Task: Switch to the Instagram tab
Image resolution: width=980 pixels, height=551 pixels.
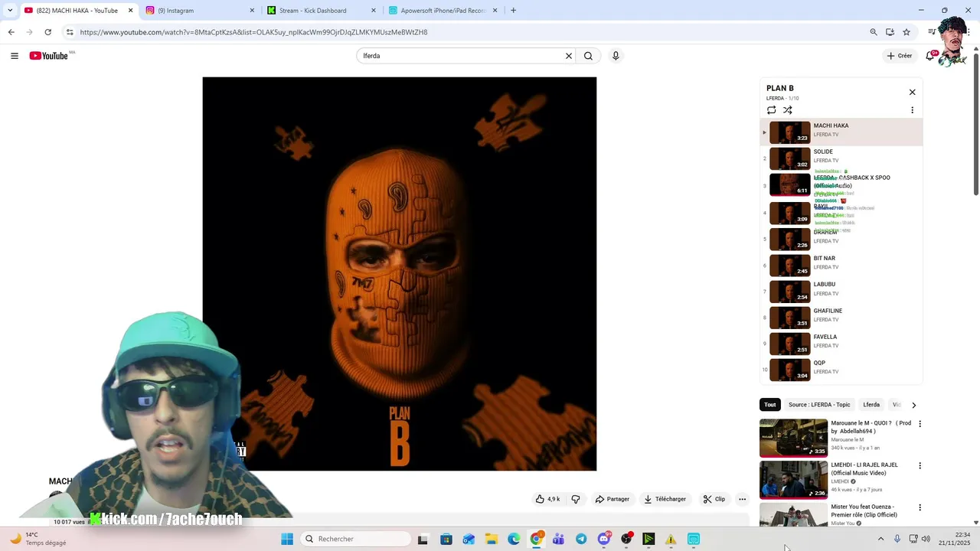Action: click(x=200, y=11)
